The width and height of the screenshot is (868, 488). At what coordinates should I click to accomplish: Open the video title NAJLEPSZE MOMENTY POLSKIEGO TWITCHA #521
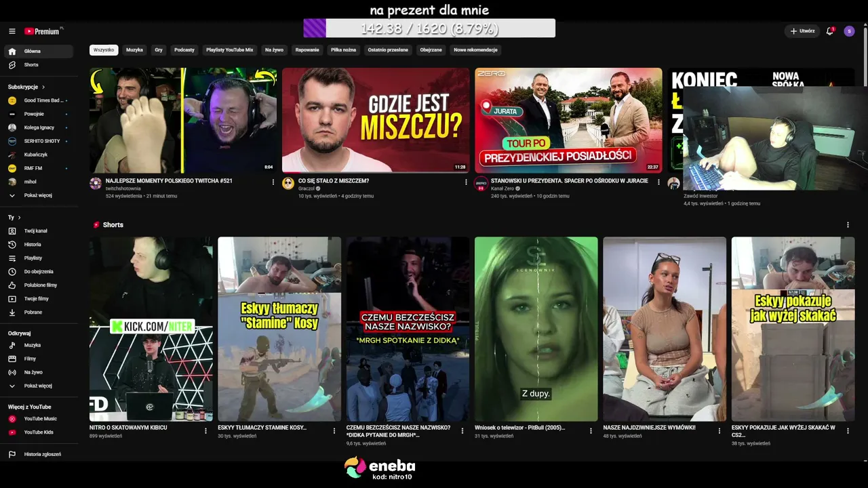pos(169,181)
